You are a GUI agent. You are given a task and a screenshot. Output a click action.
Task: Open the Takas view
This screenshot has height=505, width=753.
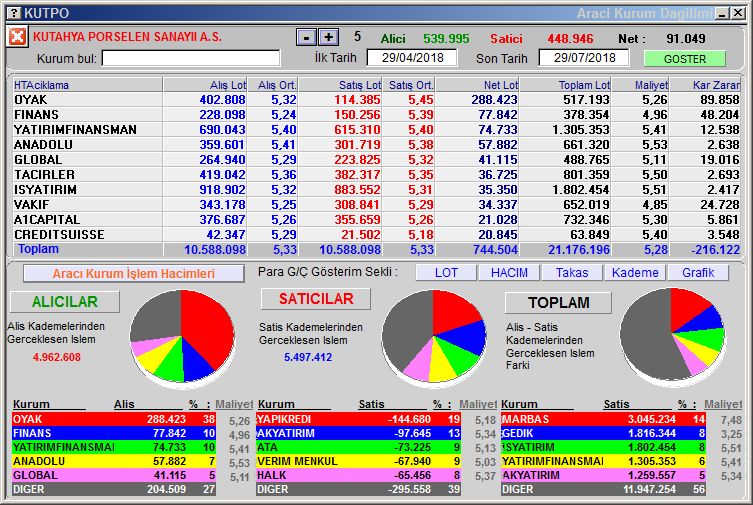(572, 273)
